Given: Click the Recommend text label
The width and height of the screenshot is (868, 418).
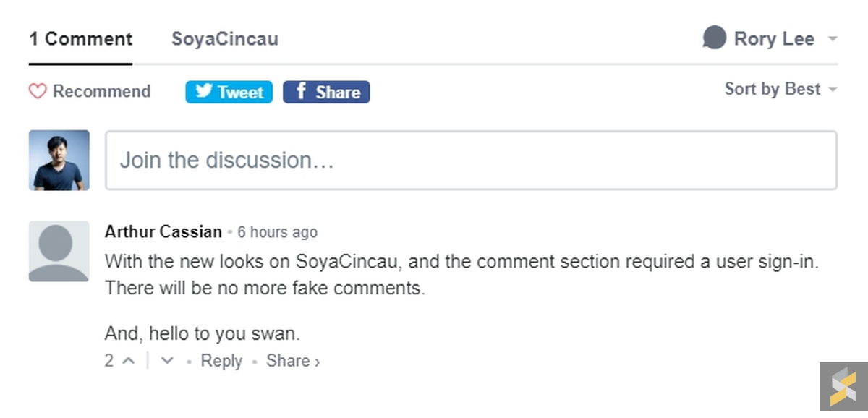Looking at the screenshot, I should (101, 92).
